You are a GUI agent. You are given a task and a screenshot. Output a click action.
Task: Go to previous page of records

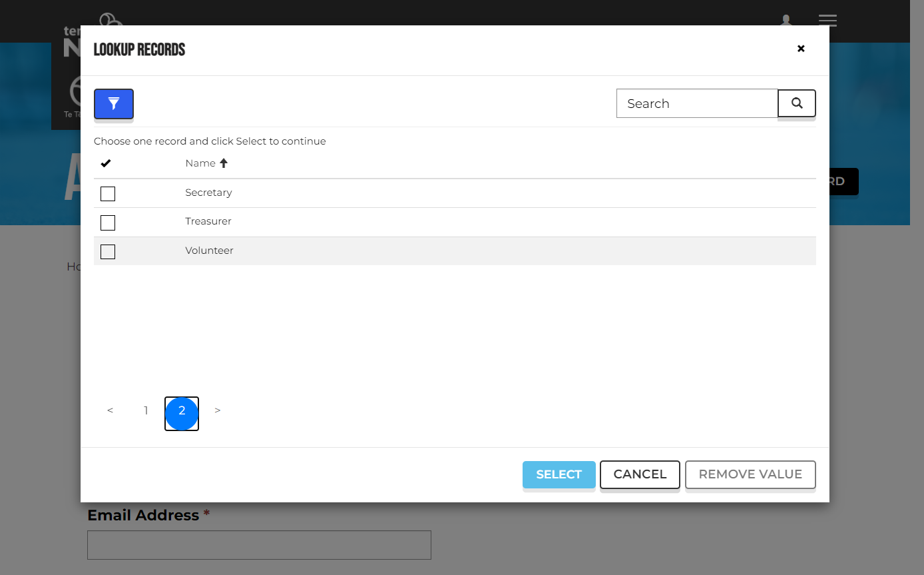point(110,410)
